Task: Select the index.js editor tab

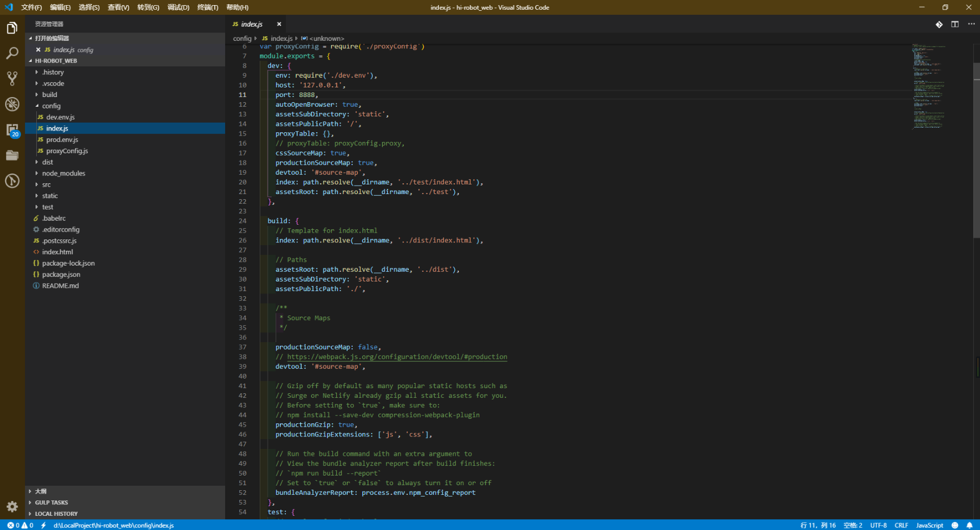Action: 251,24
